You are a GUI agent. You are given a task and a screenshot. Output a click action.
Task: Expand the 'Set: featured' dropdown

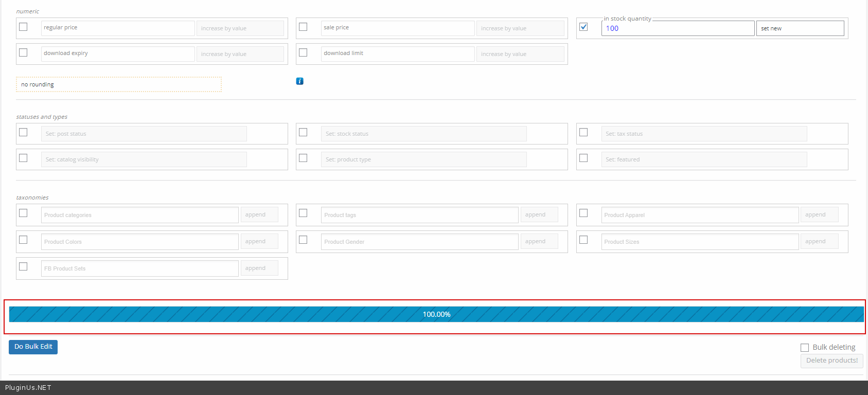point(703,159)
